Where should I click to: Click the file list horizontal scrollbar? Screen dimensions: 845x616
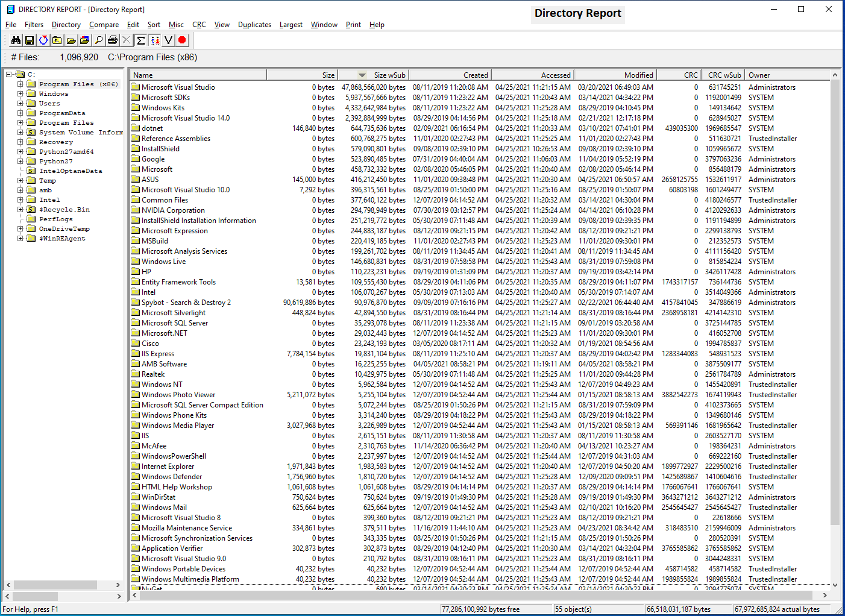tap(480, 595)
